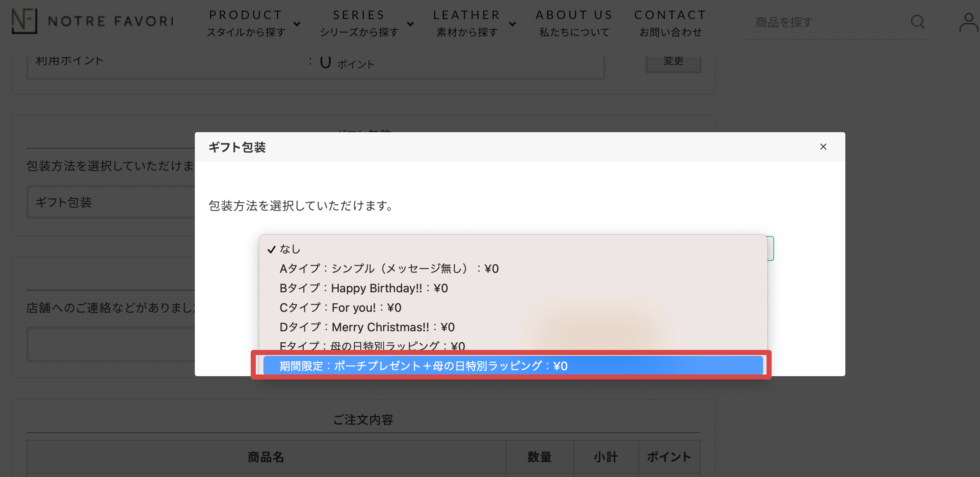The image size is (980, 477).
Task: Expand the SERIES menu chevron
Action: (x=410, y=24)
